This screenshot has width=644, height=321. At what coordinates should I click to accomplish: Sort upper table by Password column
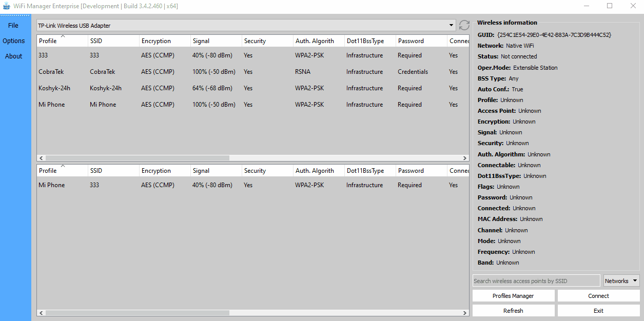(x=421, y=41)
